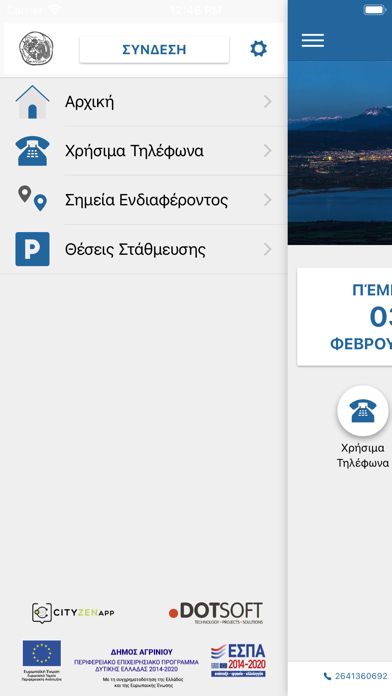Screen dimensions: 392x696
Task: Click the chevron on Θέσεις Στάθμευσης row
Action: [267, 249]
